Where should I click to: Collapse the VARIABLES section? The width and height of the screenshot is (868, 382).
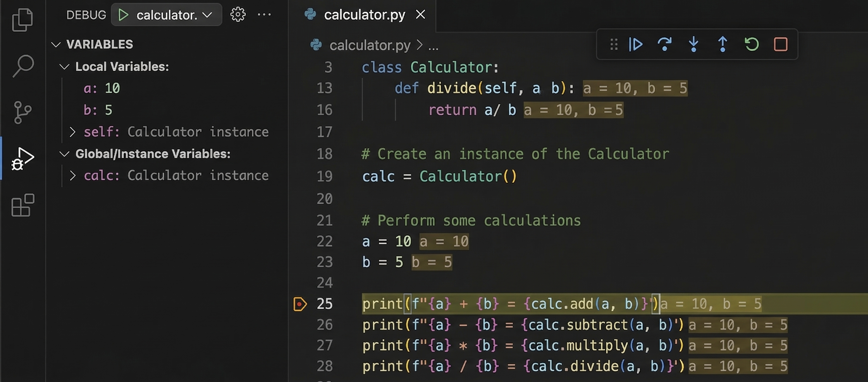(56, 44)
